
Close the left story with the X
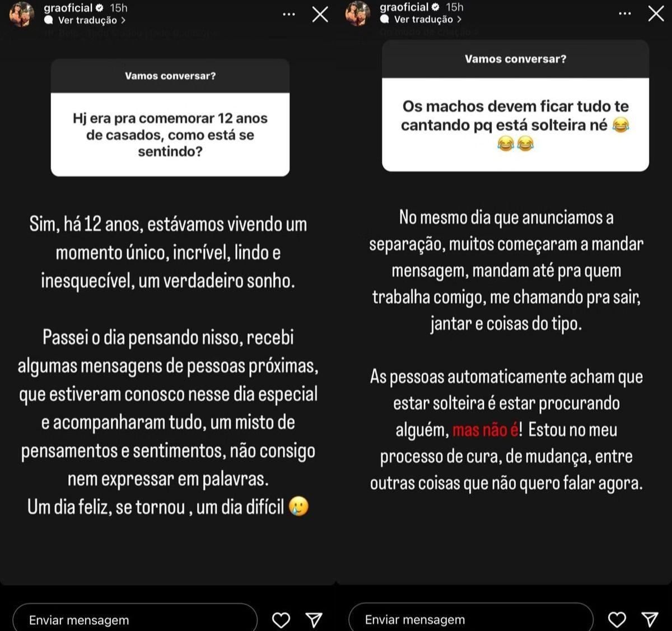(x=320, y=14)
